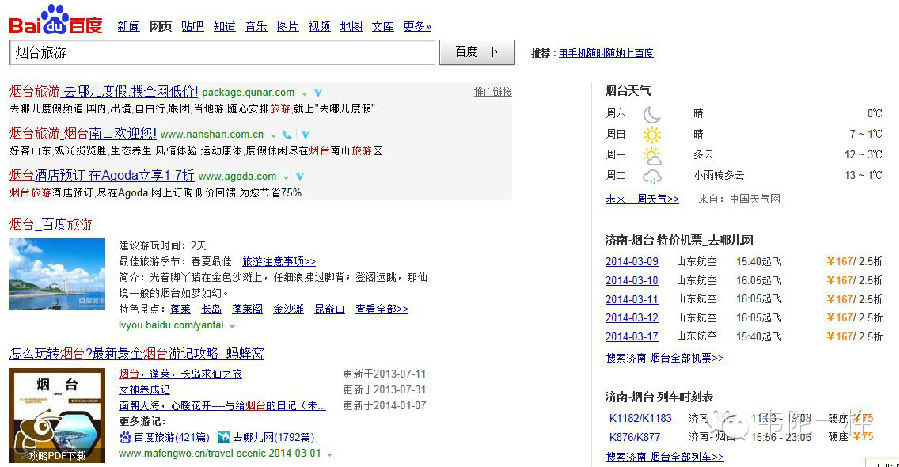Click the 百度一下 search button
This screenshot has width=899, height=467.
click(477, 52)
